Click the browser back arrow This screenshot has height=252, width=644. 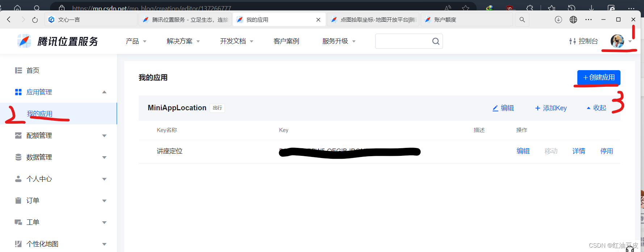pos(9,20)
